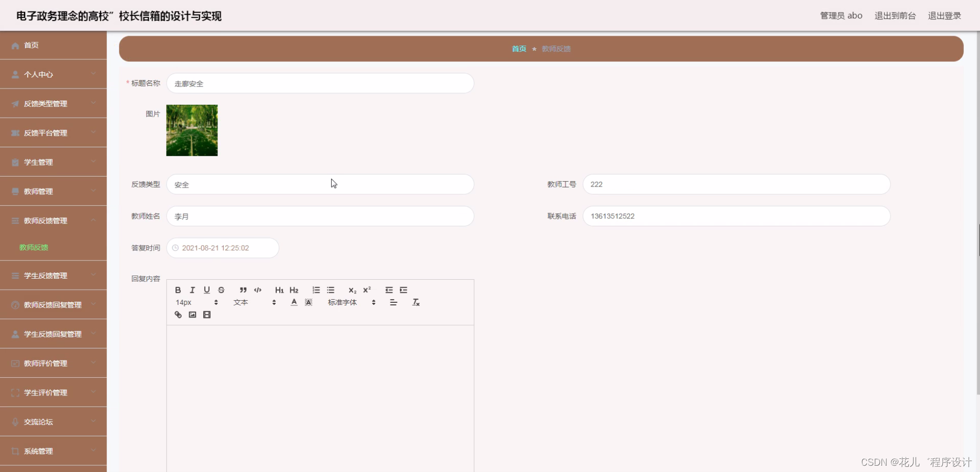Image resolution: width=980 pixels, height=472 pixels.
Task: Apply H1 heading to reply text
Action: pyautogui.click(x=279, y=290)
